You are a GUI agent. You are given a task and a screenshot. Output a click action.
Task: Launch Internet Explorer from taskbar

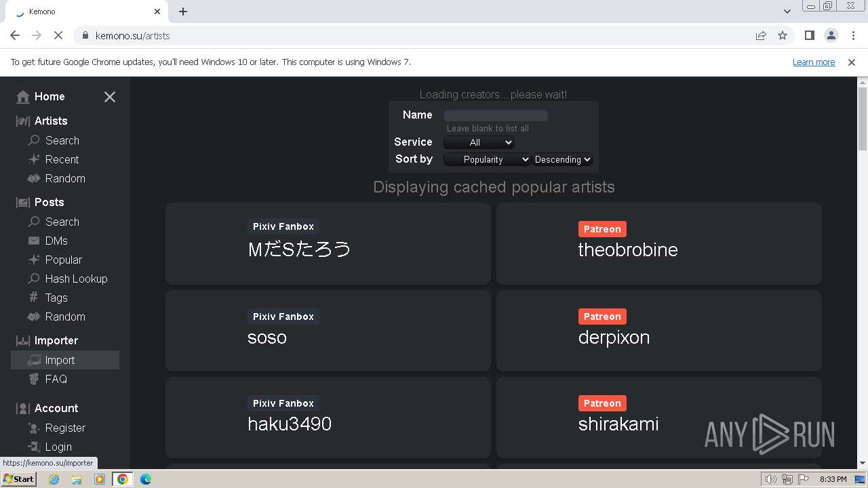point(54,479)
